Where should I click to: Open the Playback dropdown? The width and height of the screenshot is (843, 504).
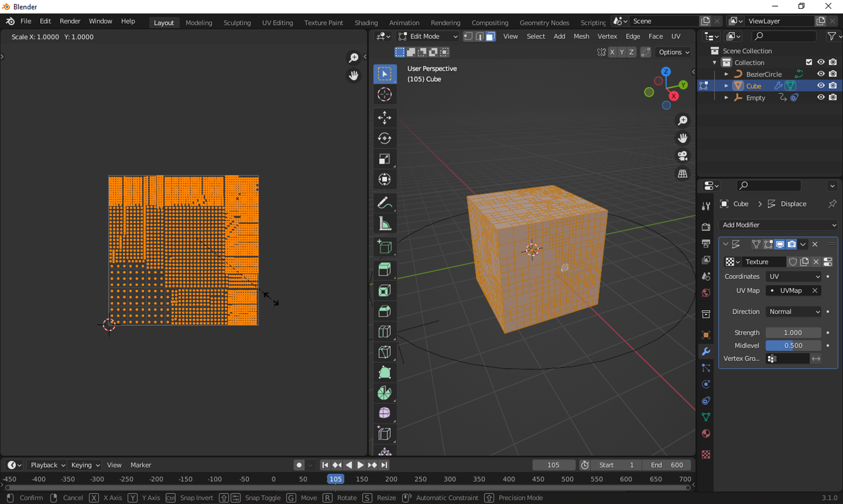pos(47,465)
